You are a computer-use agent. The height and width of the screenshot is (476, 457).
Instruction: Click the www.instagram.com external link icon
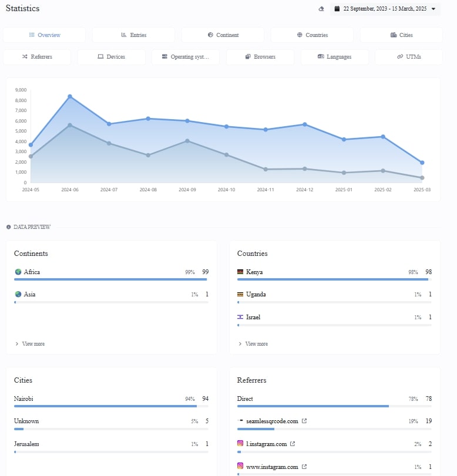coord(304,467)
